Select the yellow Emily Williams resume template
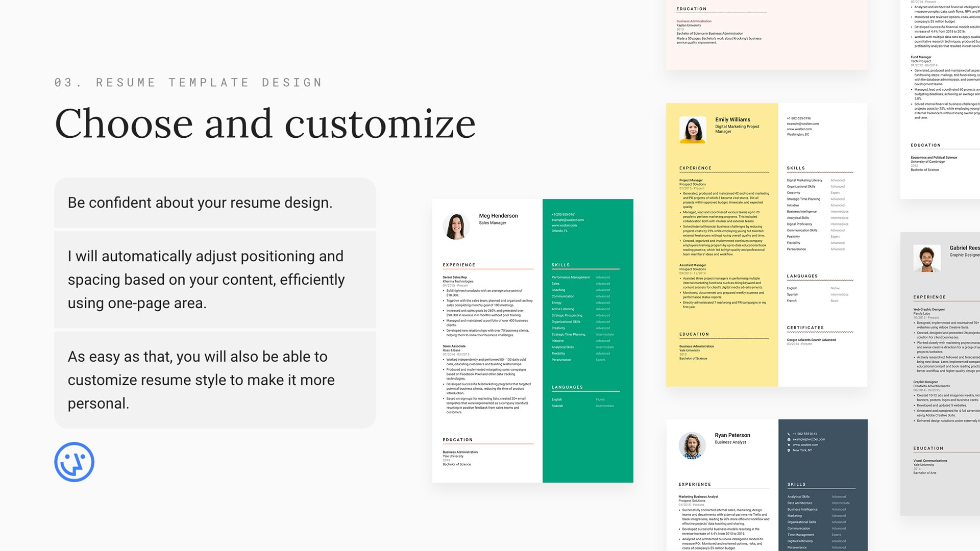Screen dimensions: 980x551 pyautogui.click(x=722, y=306)
